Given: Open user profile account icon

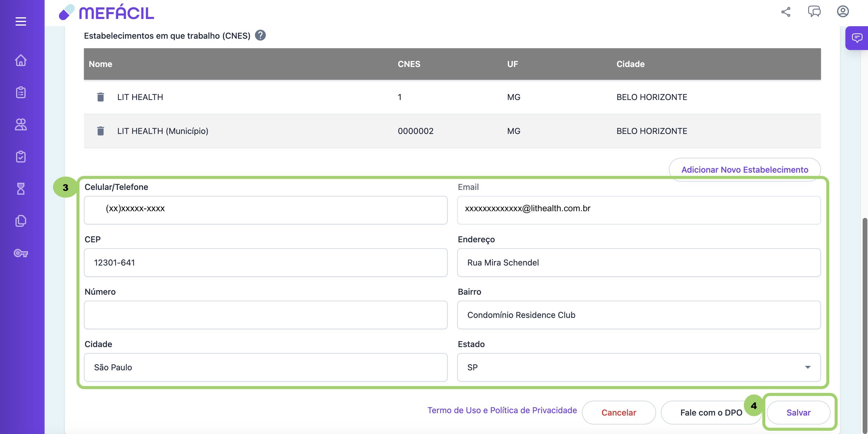Looking at the screenshot, I should click(842, 11).
